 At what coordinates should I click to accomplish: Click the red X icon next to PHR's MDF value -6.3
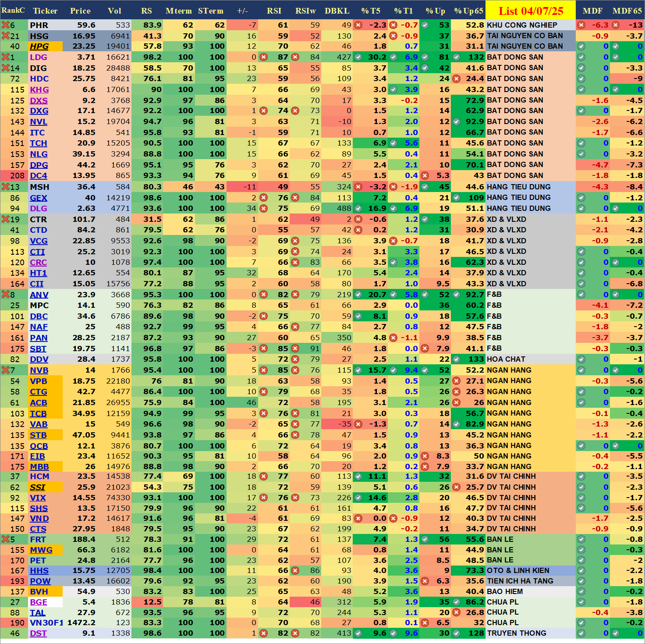coord(581,25)
